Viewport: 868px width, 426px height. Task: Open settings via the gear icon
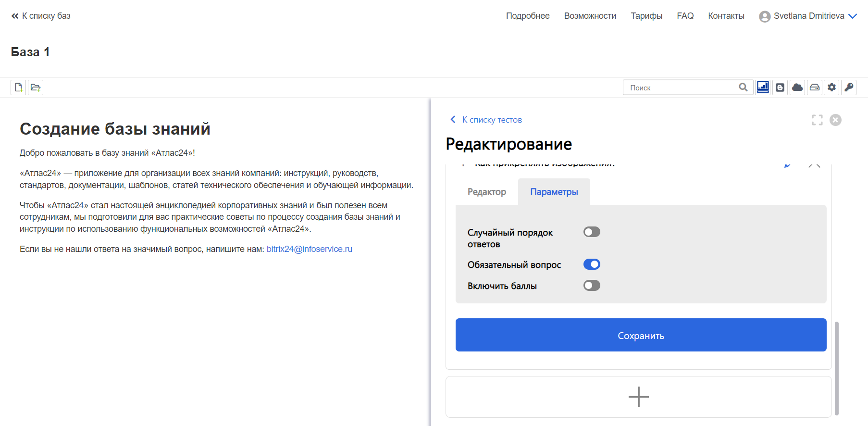[x=832, y=88]
